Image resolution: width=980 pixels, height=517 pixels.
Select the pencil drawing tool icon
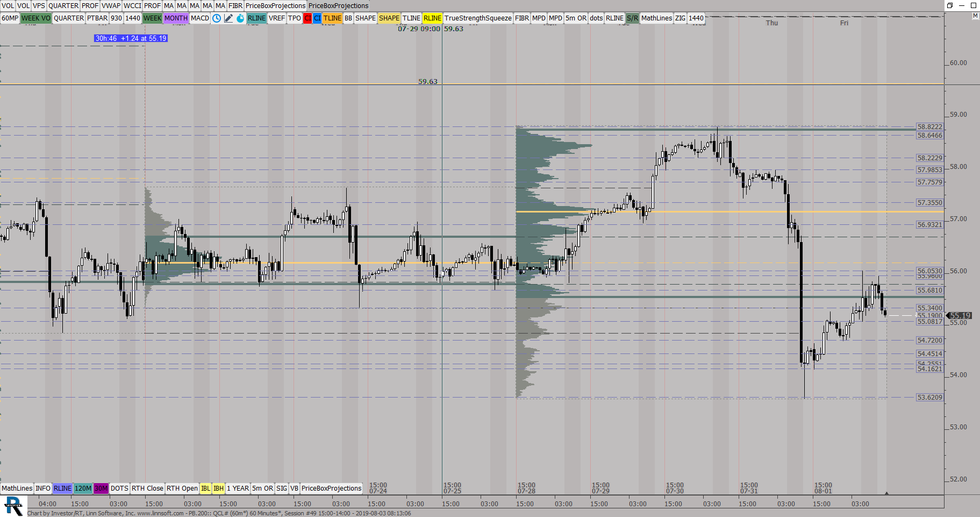[228, 18]
